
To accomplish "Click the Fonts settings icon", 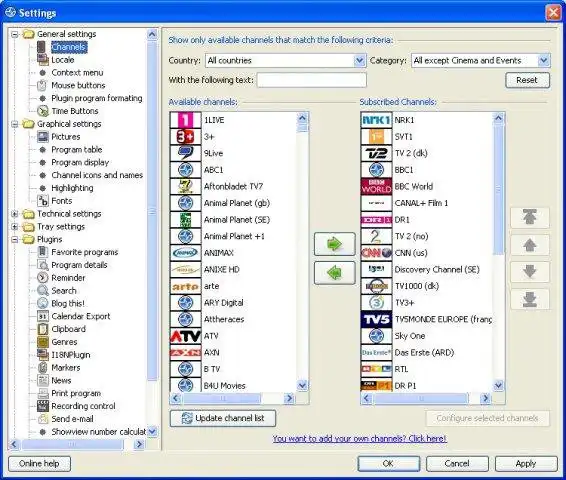I will coord(43,201).
